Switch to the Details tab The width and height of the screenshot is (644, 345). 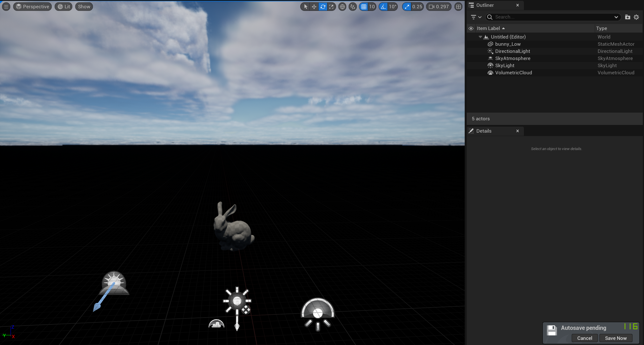tap(484, 131)
